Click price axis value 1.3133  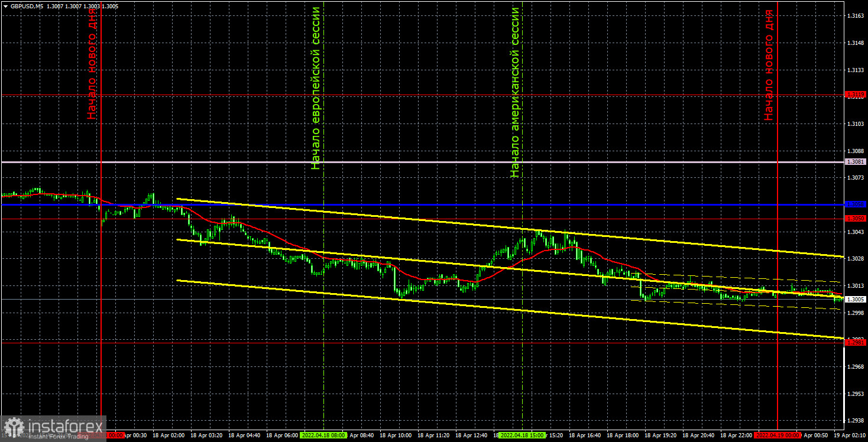856,70
